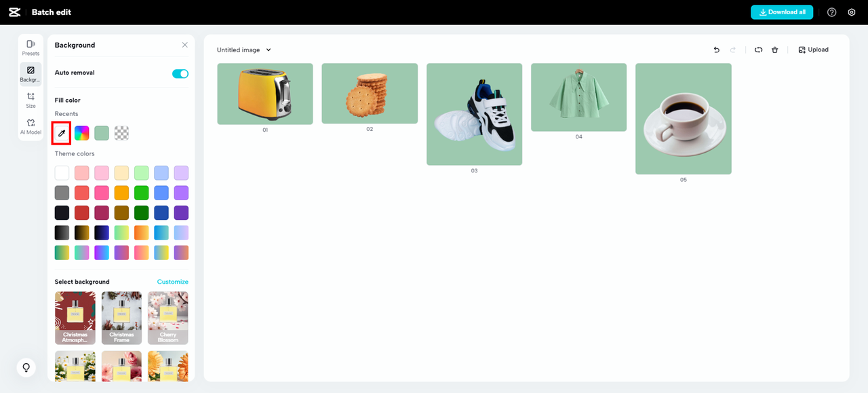Click the Customize link
Viewport: 868px width, 393px height.
tap(173, 282)
